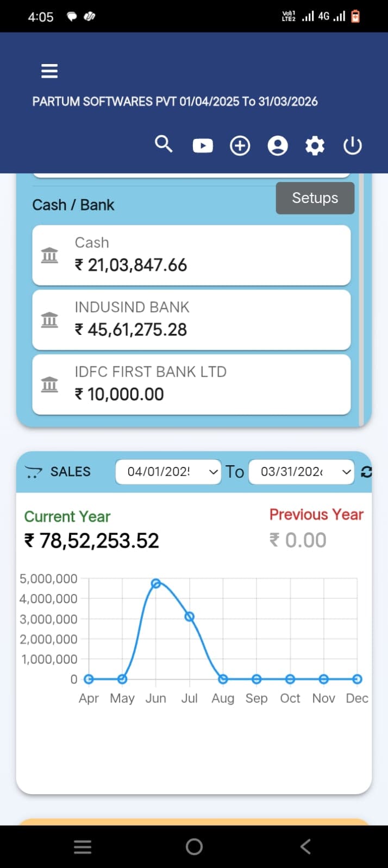Open the hamburger navigation menu
Screen dimensions: 388x868
49,71
